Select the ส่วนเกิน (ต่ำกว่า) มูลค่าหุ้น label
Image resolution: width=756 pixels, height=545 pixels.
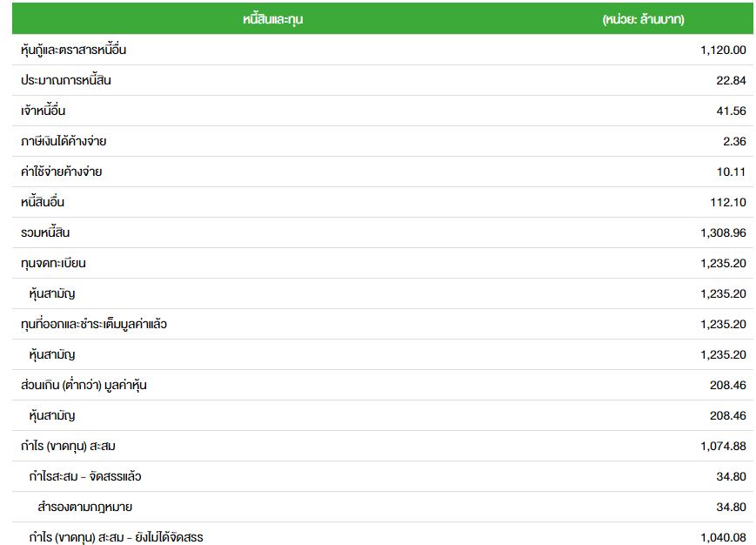tap(84, 385)
